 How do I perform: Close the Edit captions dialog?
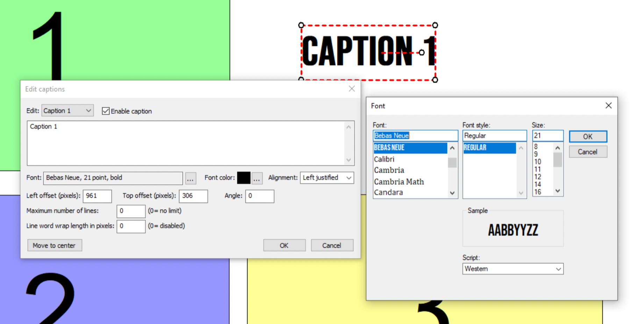[352, 89]
